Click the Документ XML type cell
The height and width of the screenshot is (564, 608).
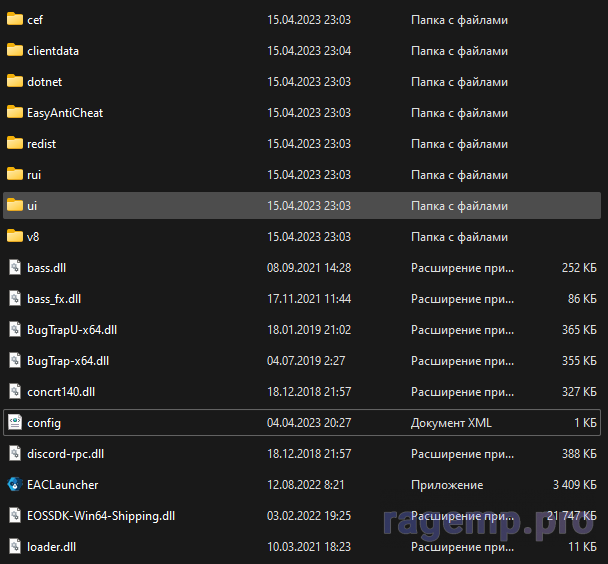(x=451, y=423)
